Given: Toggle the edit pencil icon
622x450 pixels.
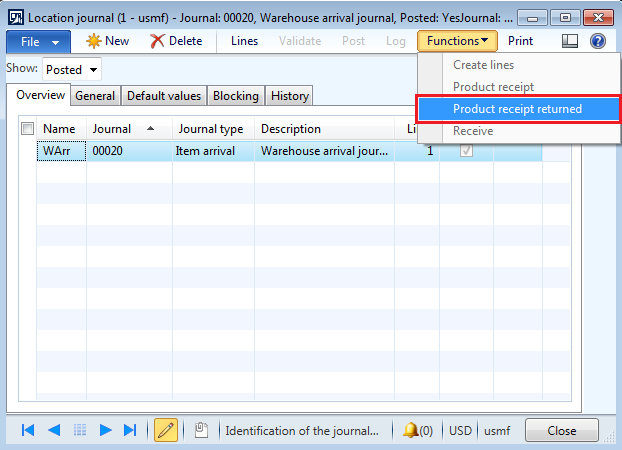Looking at the screenshot, I should [166, 430].
